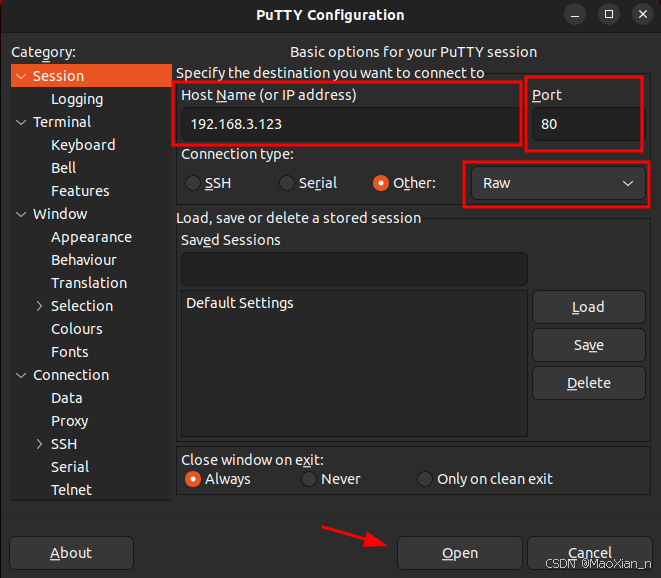The width and height of the screenshot is (661, 578).
Task: Open the Appearance settings category
Action: [91, 237]
